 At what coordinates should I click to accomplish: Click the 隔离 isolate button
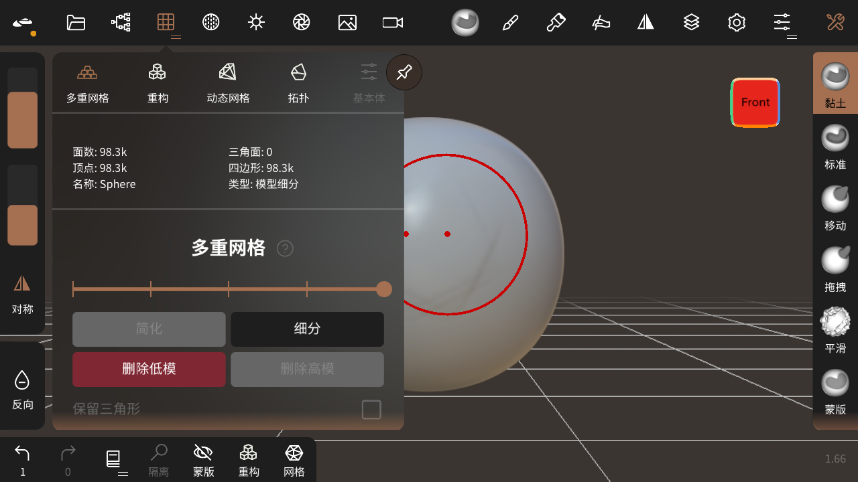pyautogui.click(x=159, y=460)
